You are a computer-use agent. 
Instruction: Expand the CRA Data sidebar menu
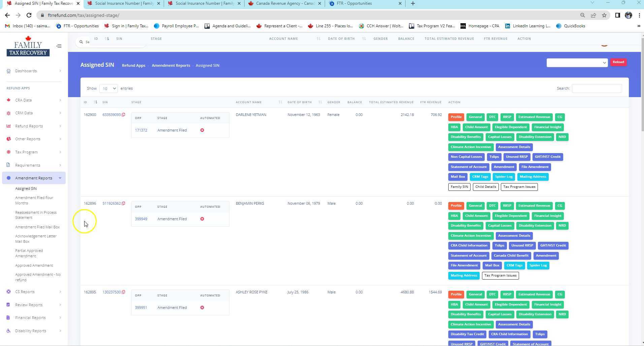point(34,100)
